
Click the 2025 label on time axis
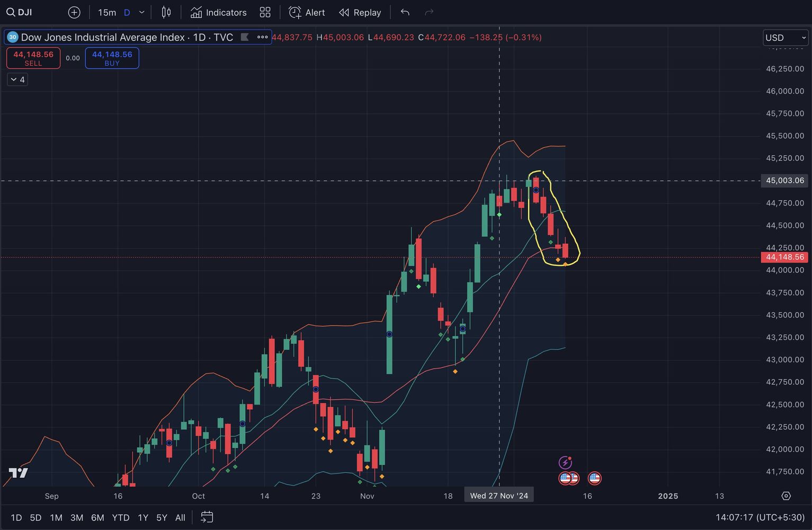(x=668, y=496)
